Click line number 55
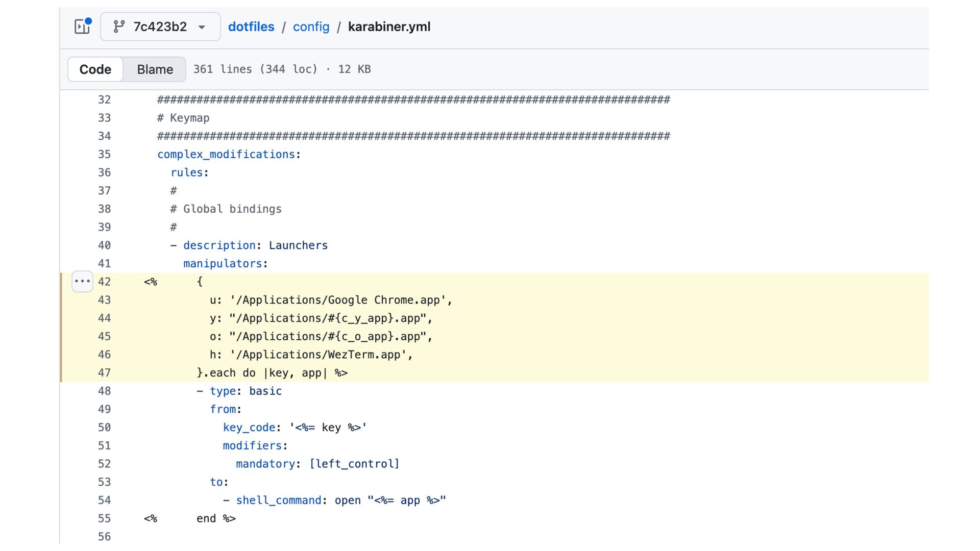The height and width of the screenshot is (551, 980). [x=104, y=518]
